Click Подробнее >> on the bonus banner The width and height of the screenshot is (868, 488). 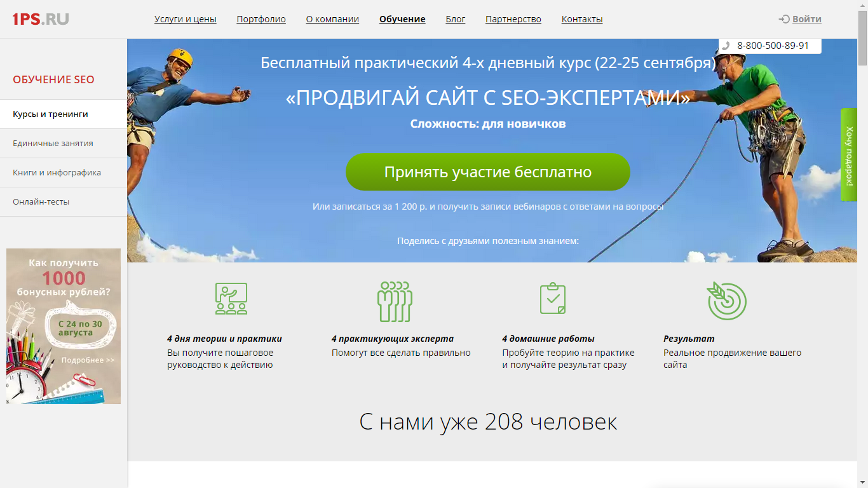tap(88, 360)
